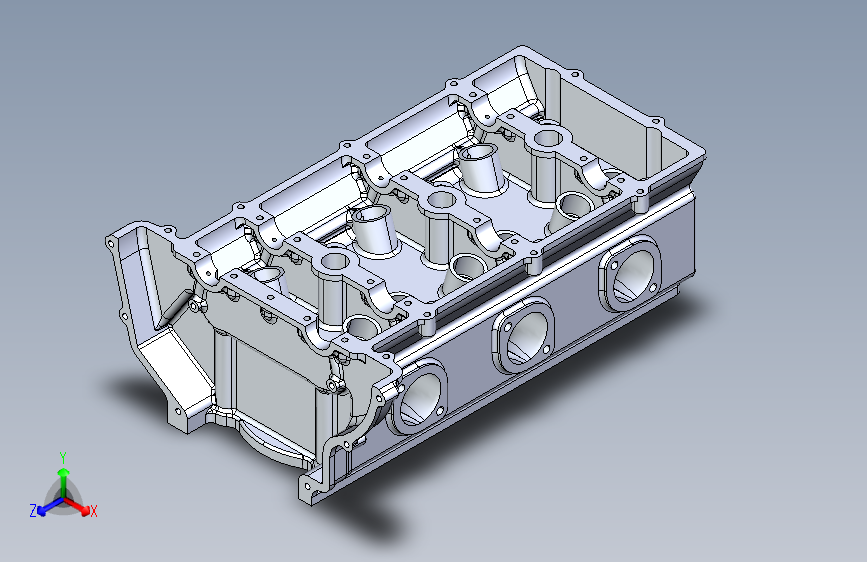This screenshot has height=562, width=867.
Task: Click the red X axis of the triad
Action: pos(77,506)
